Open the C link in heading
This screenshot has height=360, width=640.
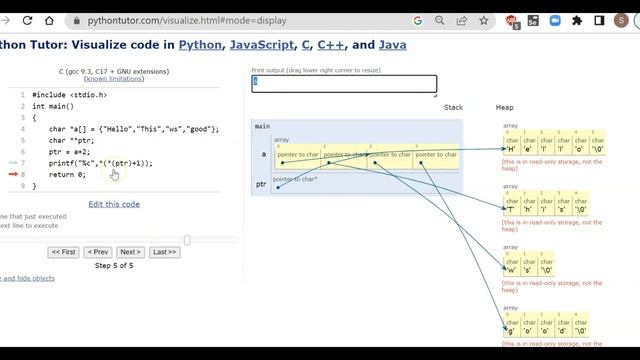305,44
